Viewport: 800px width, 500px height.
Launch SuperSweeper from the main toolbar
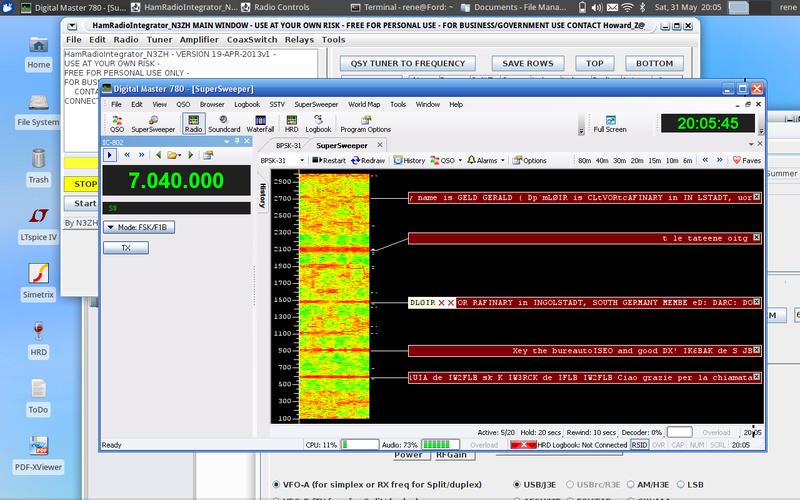pos(153,124)
